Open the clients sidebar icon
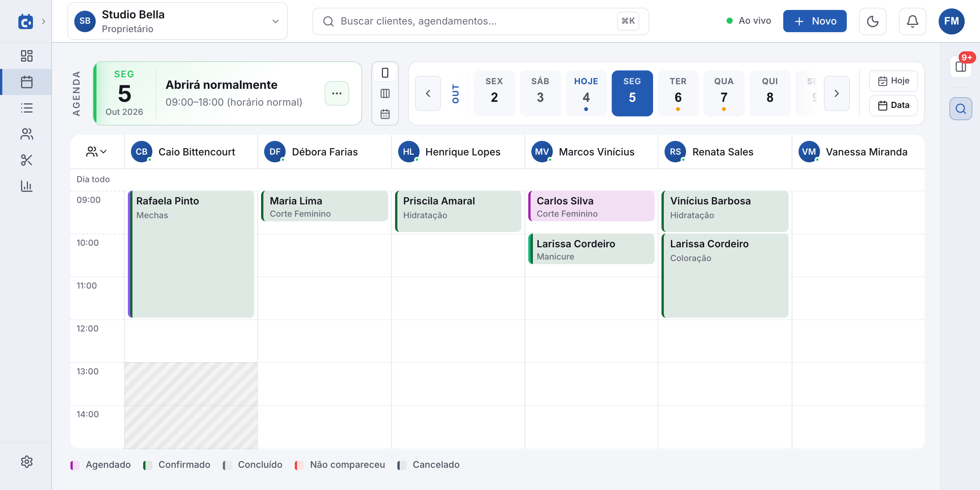The image size is (980, 490). pos(26,134)
